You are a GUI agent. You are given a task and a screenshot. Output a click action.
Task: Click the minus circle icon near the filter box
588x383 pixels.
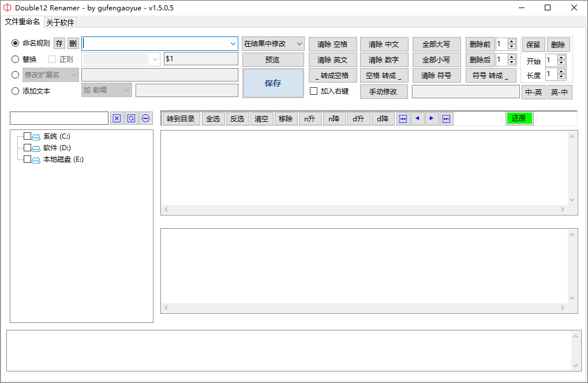pos(145,118)
